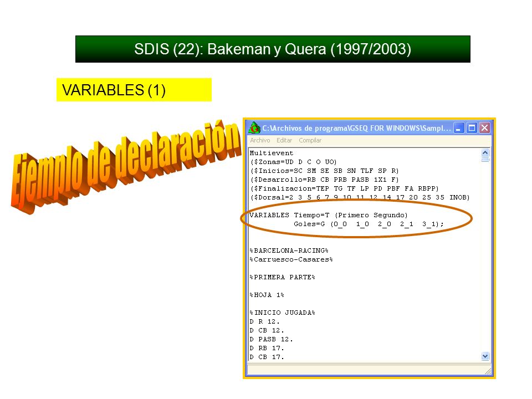Click the GSEQ window title bar text
The image size is (532, 399).
tap(356, 128)
